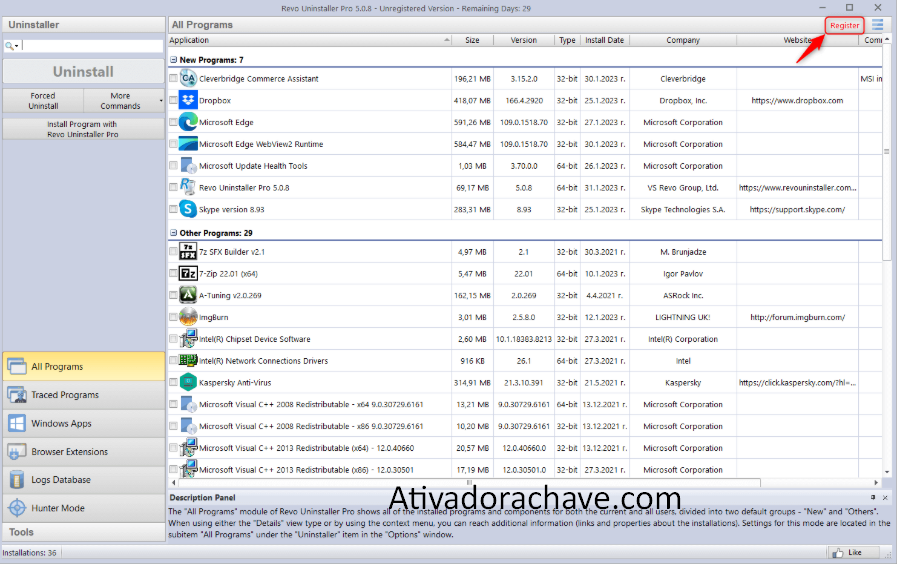
Task: Sort by the Size column header
Action: [472, 40]
